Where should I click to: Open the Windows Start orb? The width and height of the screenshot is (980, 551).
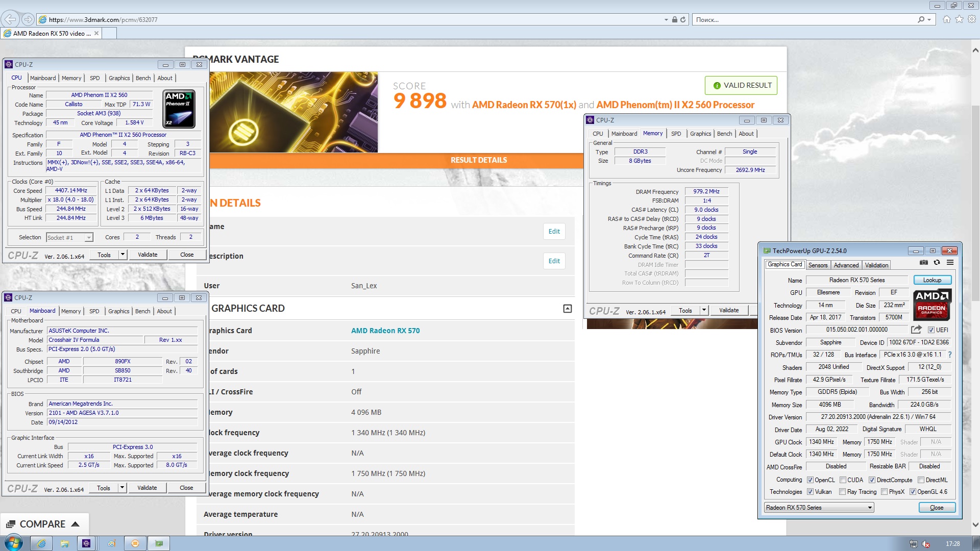(x=13, y=543)
